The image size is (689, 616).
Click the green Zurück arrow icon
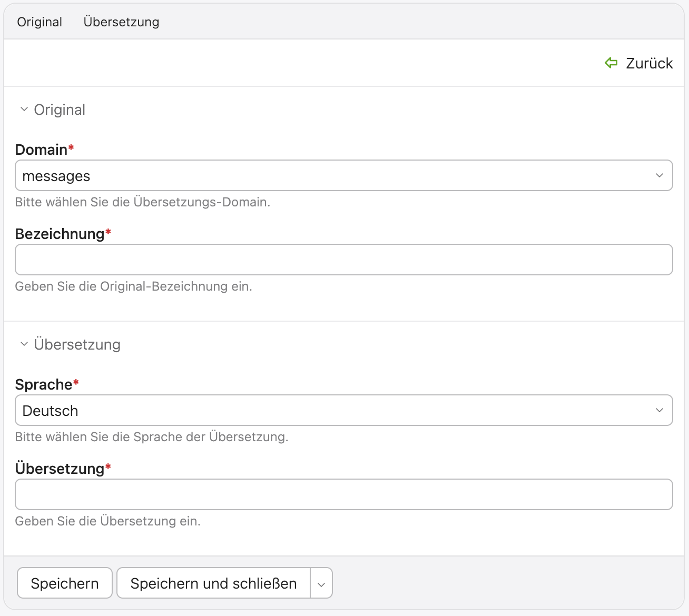click(x=611, y=63)
